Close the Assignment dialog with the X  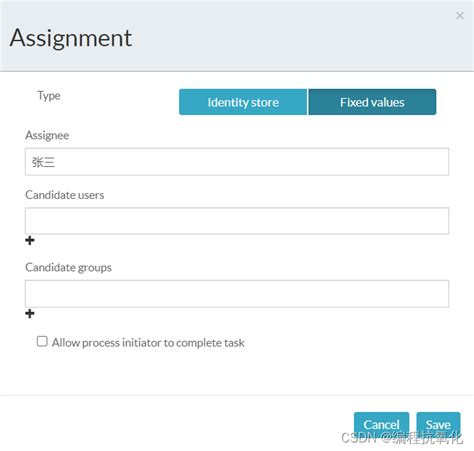point(460,15)
